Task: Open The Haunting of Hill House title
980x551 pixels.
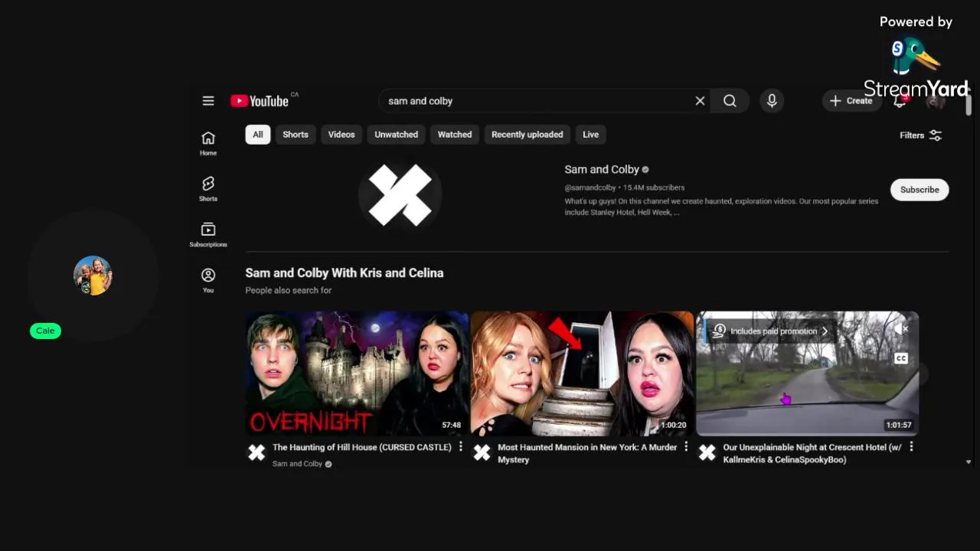Action: [x=362, y=447]
